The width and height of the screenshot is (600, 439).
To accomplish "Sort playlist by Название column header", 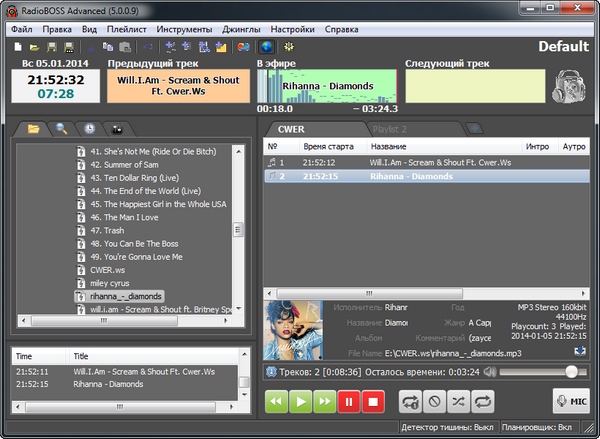I will [390, 147].
